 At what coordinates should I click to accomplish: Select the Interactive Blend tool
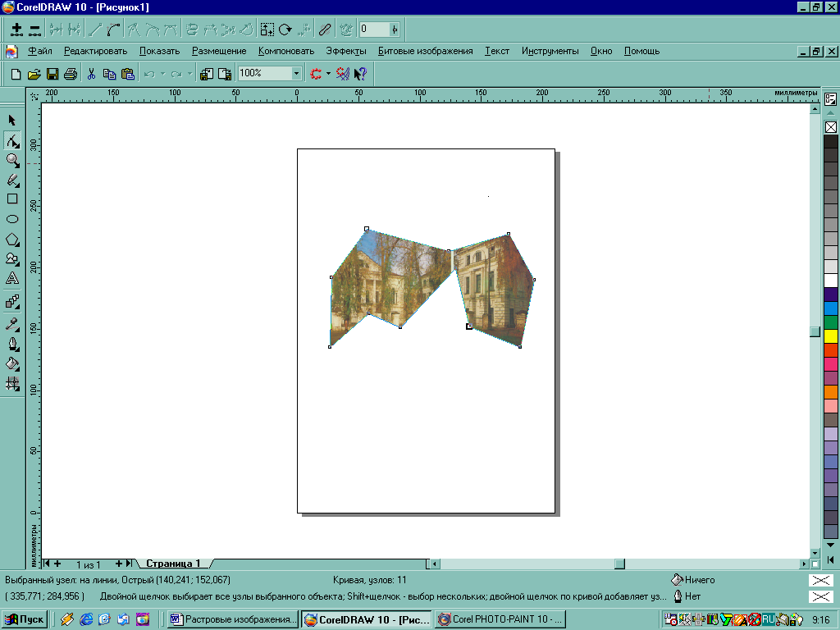[x=12, y=302]
